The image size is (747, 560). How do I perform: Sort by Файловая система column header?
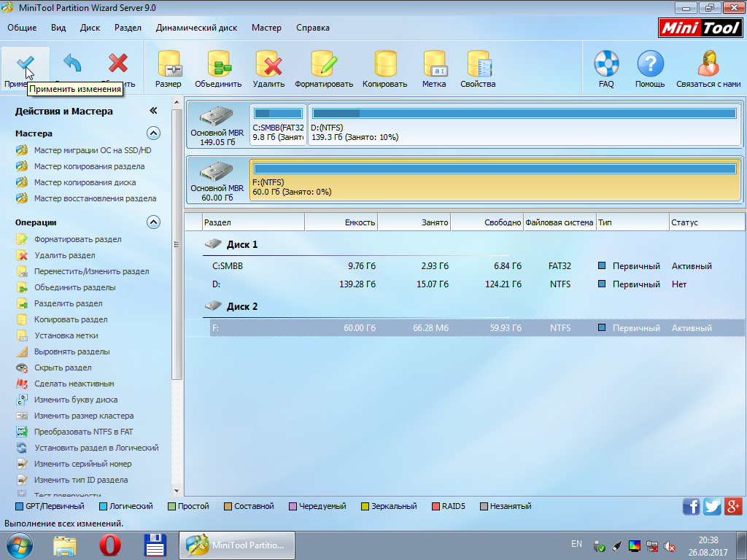click(x=560, y=222)
